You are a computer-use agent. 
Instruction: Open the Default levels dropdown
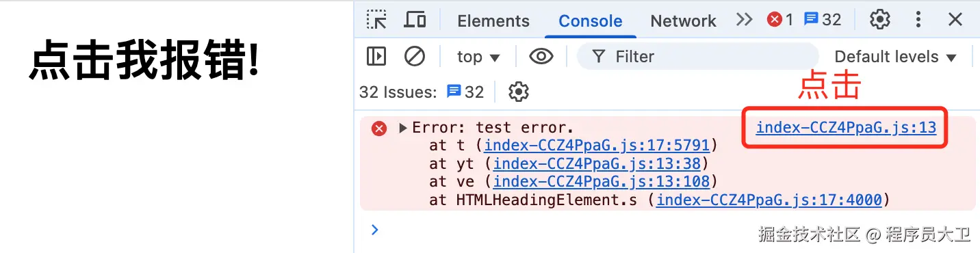coord(895,57)
